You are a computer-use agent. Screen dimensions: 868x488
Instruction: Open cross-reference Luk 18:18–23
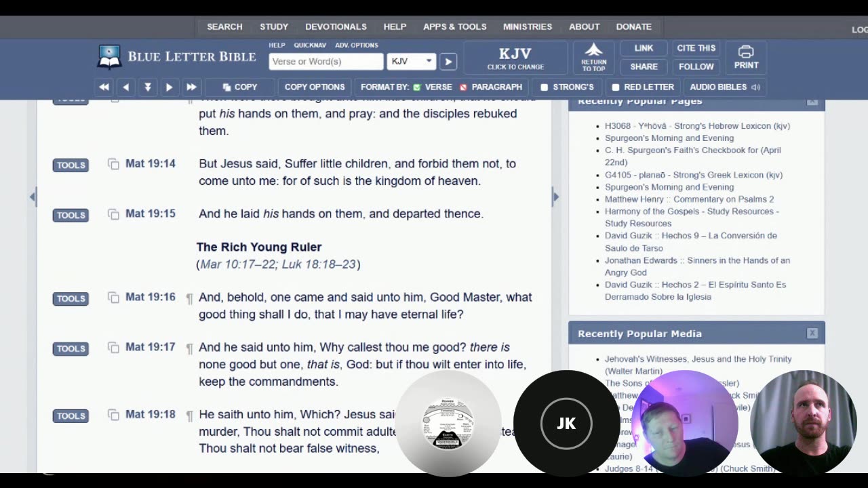319,264
